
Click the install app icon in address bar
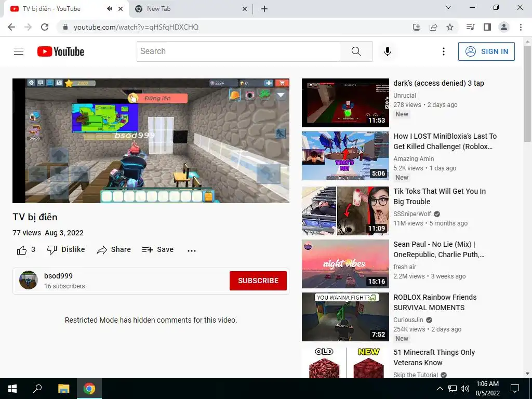pyautogui.click(x=416, y=27)
